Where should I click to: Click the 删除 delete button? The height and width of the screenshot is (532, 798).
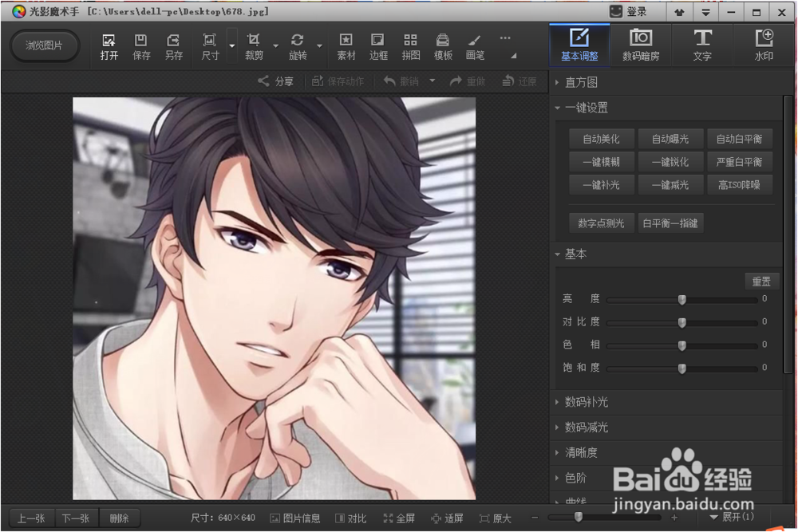[x=119, y=518]
